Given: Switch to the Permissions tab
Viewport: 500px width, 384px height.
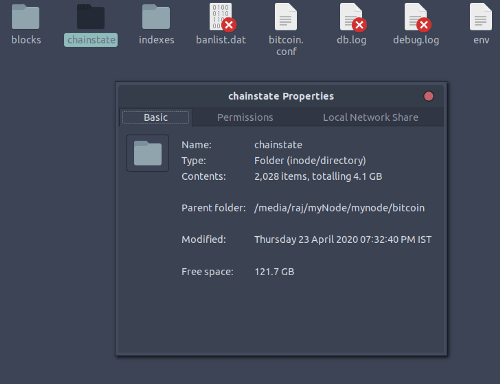Looking at the screenshot, I should click(x=245, y=117).
